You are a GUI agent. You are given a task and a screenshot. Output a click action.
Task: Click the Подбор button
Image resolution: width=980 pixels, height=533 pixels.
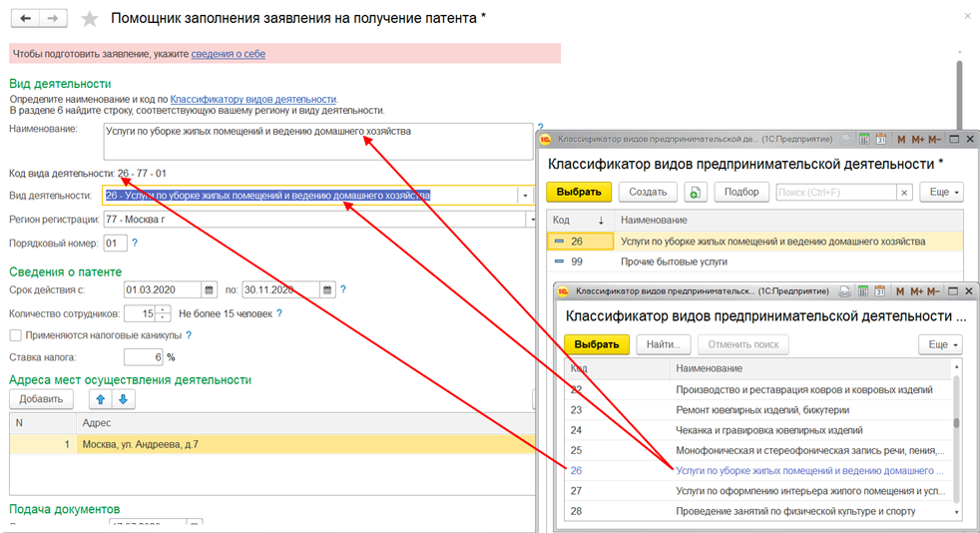pyautogui.click(x=741, y=192)
